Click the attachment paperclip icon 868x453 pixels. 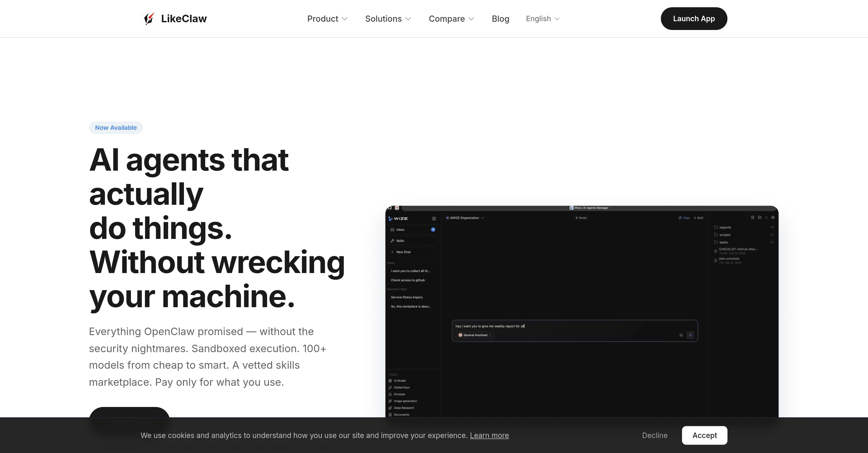click(x=681, y=335)
